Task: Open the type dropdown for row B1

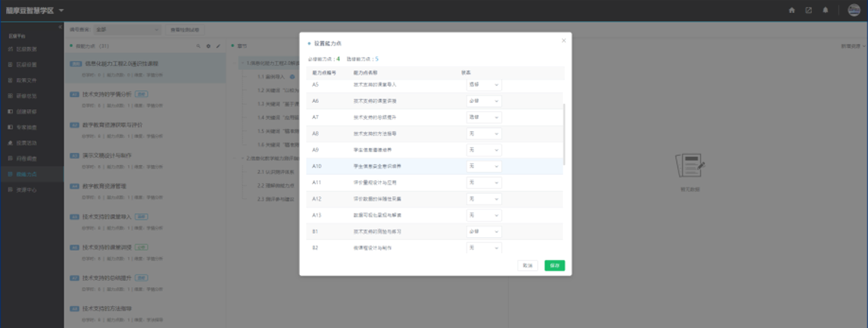Action: [483, 231]
